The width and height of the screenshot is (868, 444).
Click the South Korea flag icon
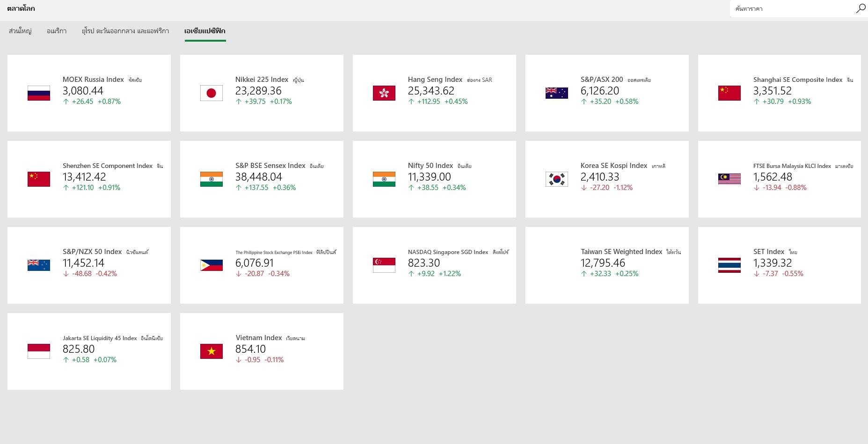[557, 179]
